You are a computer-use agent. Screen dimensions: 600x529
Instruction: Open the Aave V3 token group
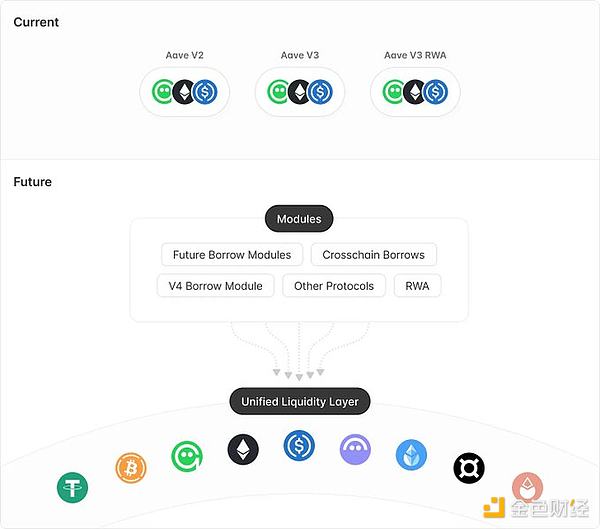300,93
